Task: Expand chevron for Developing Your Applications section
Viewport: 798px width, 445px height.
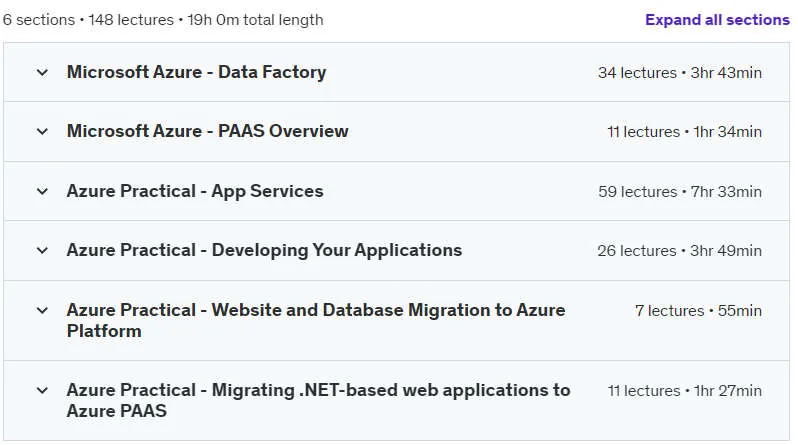Action: tap(42, 251)
